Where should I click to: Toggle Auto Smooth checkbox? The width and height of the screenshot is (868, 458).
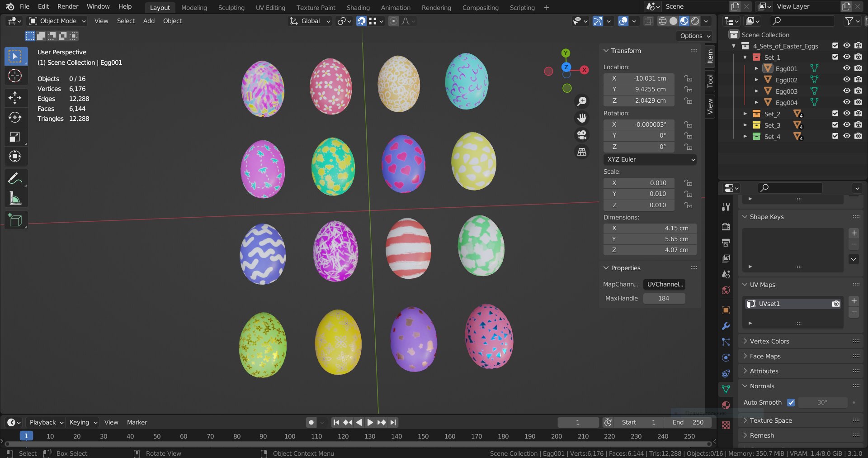791,402
